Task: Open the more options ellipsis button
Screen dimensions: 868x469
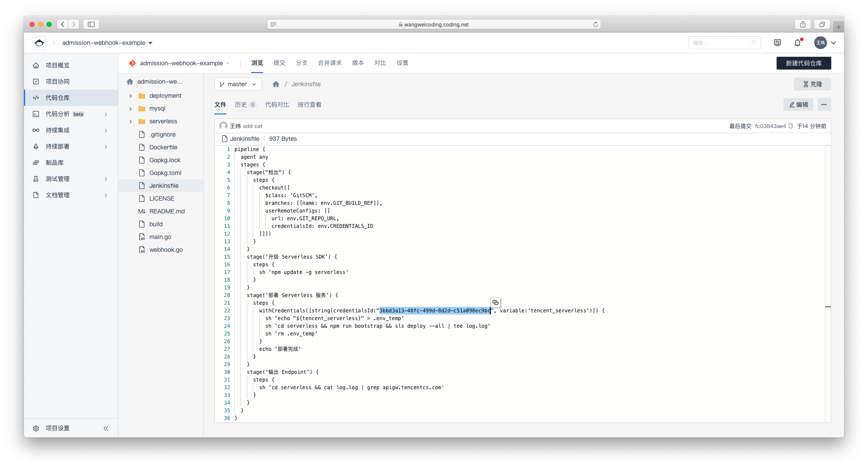Action: tap(824, 105)
